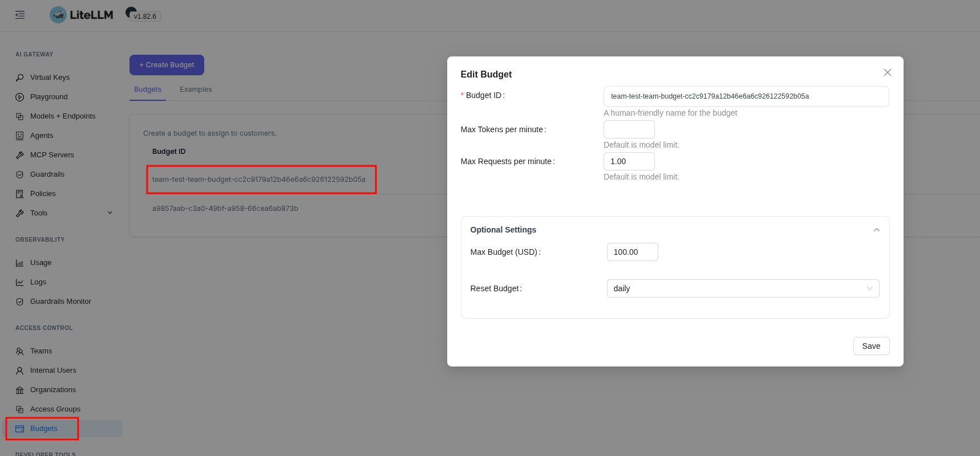Open the Playground play icon

click(20, 97)
